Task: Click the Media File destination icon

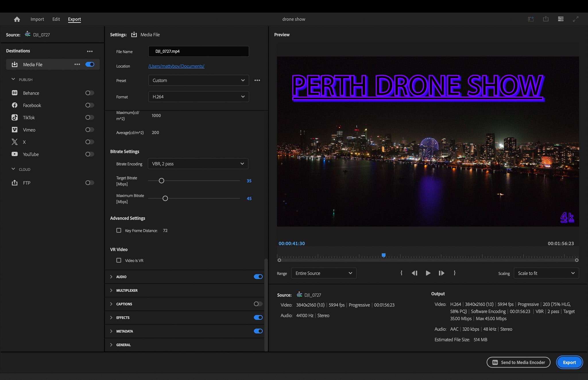Action: [x=15, y=65]
